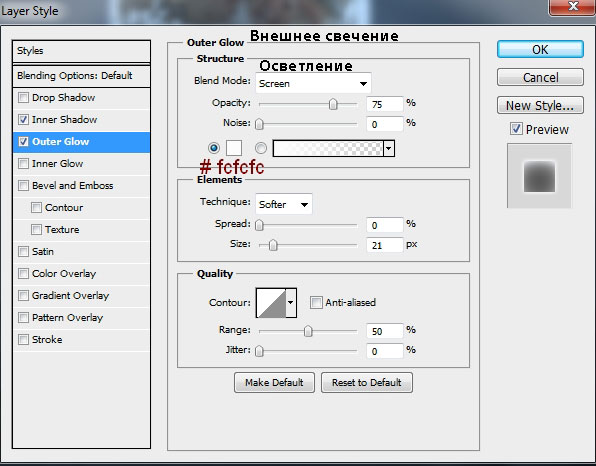This screenshot has width=596, height=466.
Task: Uncheck the Inner Shadow checkbox
Action: 23,120
